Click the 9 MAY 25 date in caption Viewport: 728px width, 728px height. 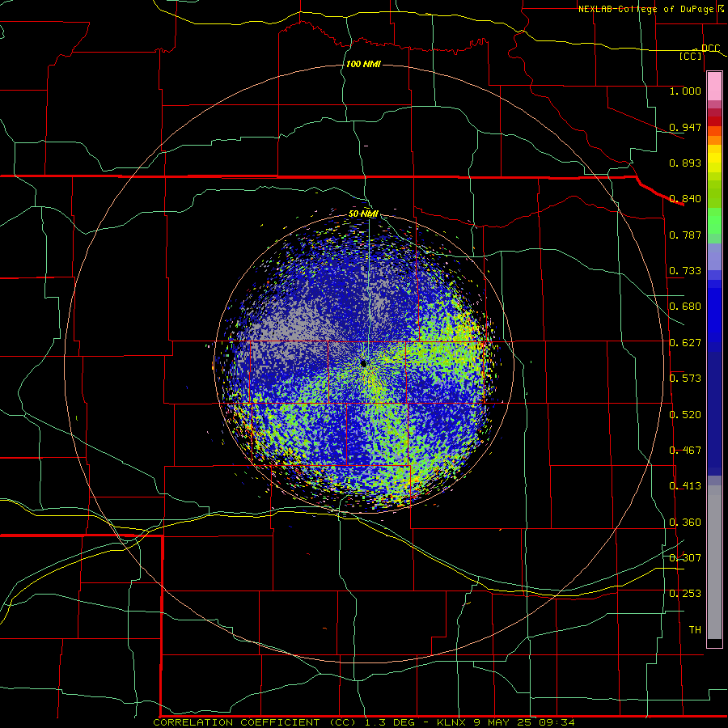503,722
